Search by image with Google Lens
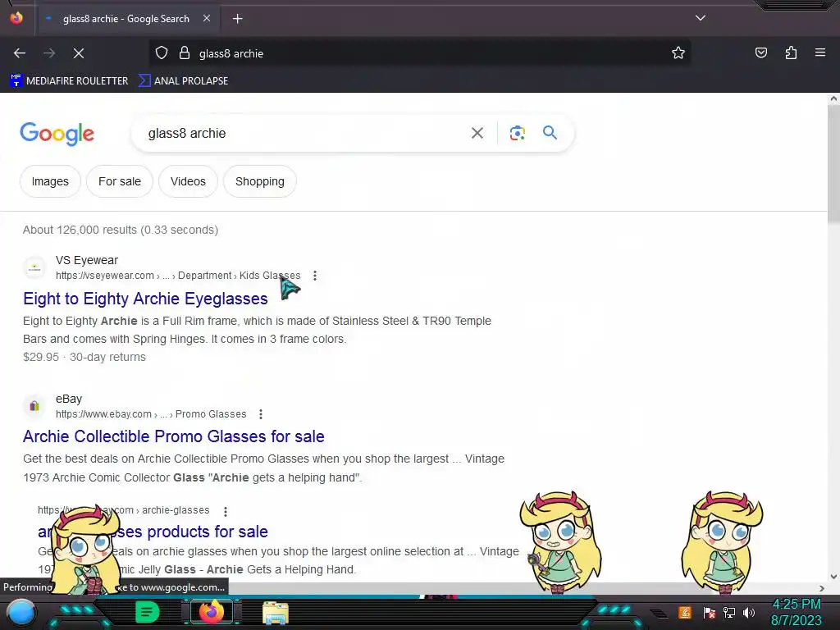Viewport: 840px width, 630px height. coord(517,133)
